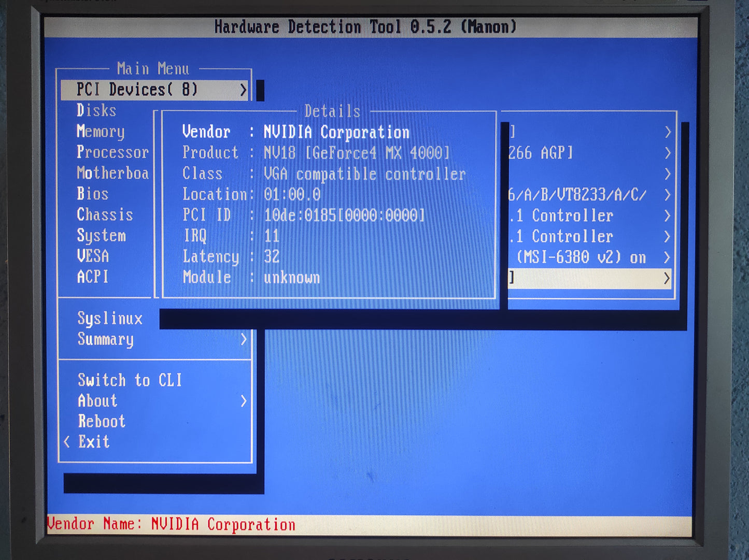Click the arrow beside PCI Devices(8)

coord(243,90)
